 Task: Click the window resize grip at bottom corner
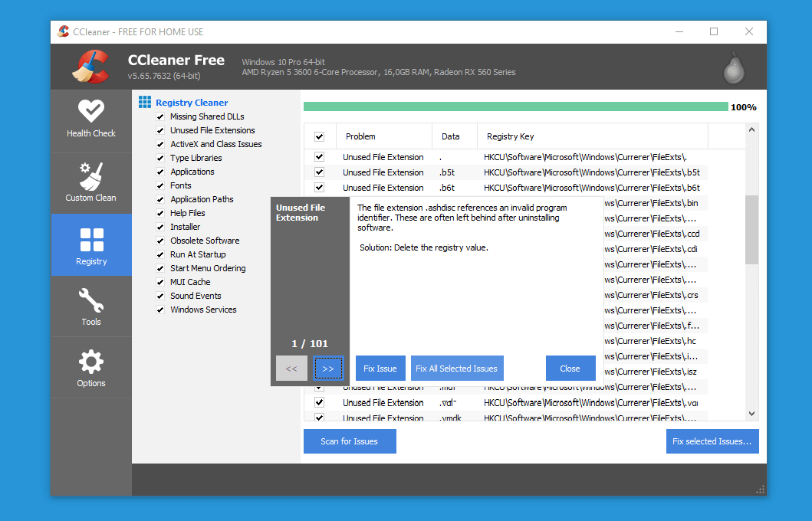point(760,490)
